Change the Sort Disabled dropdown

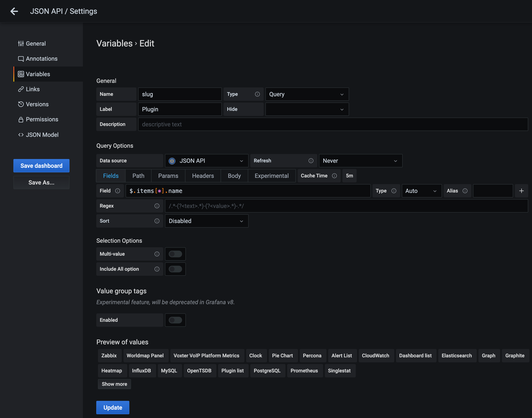tap(206, 221)
